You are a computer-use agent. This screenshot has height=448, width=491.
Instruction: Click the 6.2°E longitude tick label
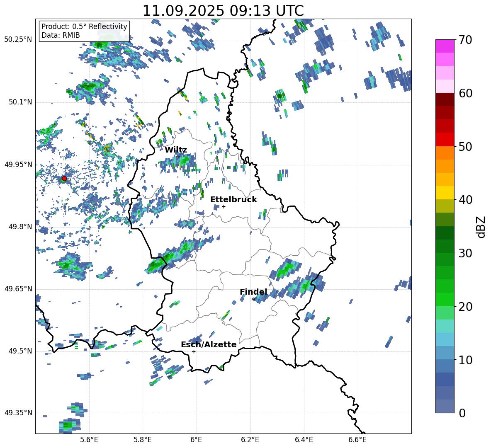pyautogui.click(x=250, y=440)
